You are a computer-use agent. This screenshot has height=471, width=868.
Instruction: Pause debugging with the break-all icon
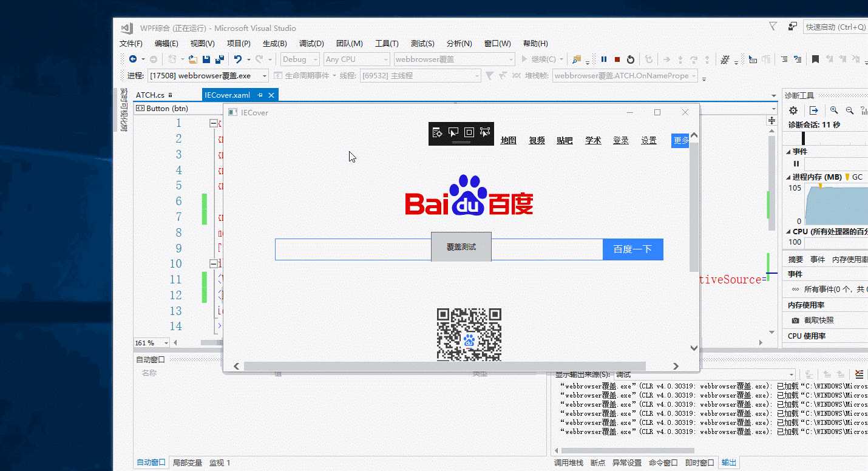tap(604, 59)
